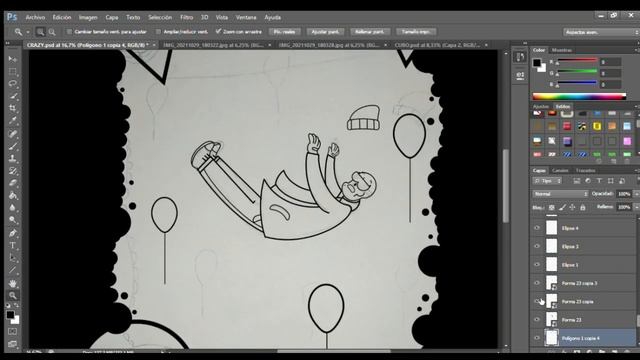Switch to the Canales tab
Viewport: 640px width, 360px height.
click(x=560, y=171)
